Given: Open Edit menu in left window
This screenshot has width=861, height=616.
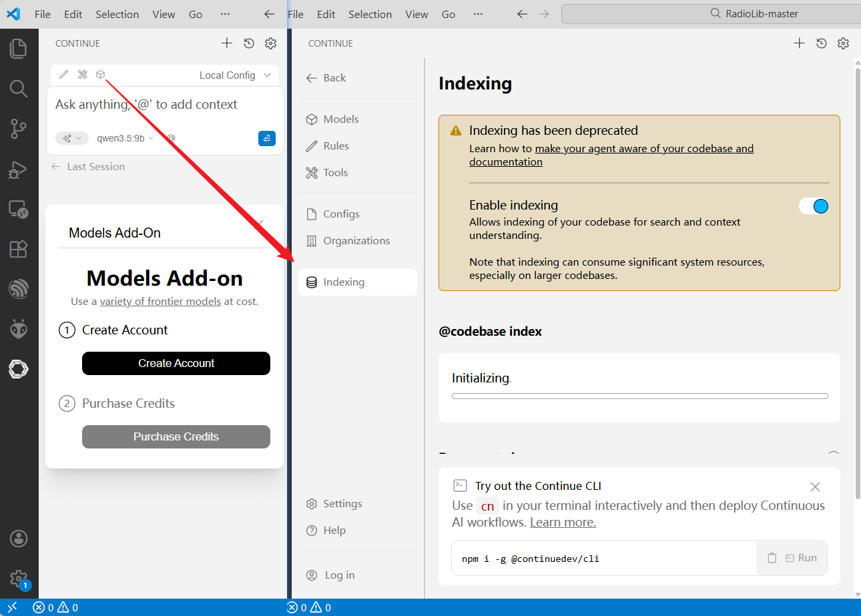Looking at the screenshot, I should (x=73, y=14).
